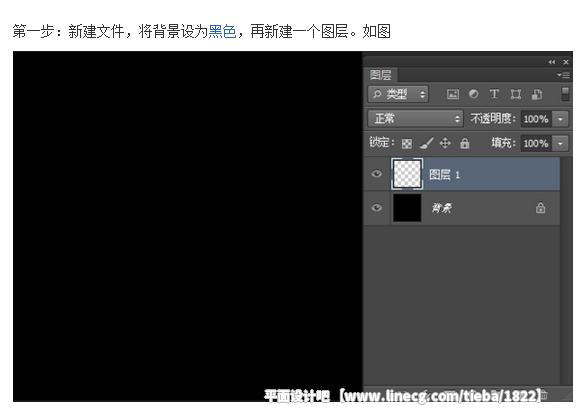The image size is (582, 415).
Task: Lock position move icon
Action: tap(445, 143)
